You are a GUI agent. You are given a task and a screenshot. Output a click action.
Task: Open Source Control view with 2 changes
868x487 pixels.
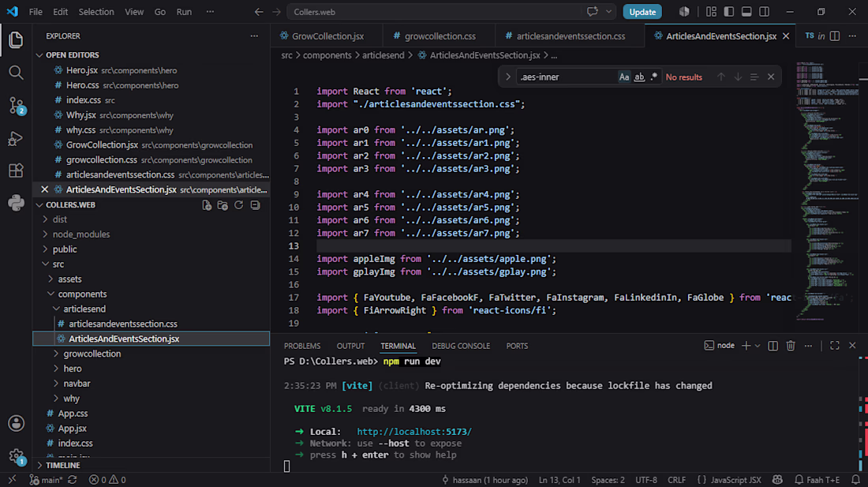pos(16,105)
